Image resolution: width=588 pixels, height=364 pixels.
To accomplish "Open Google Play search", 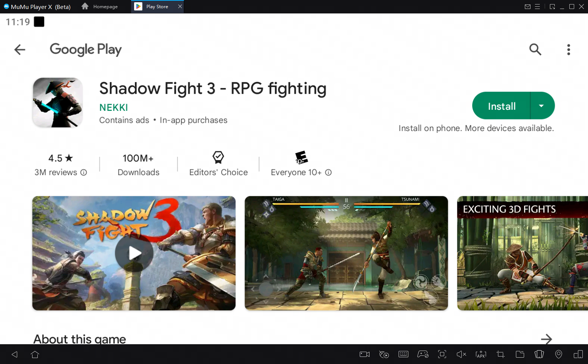I will (535, 49).
